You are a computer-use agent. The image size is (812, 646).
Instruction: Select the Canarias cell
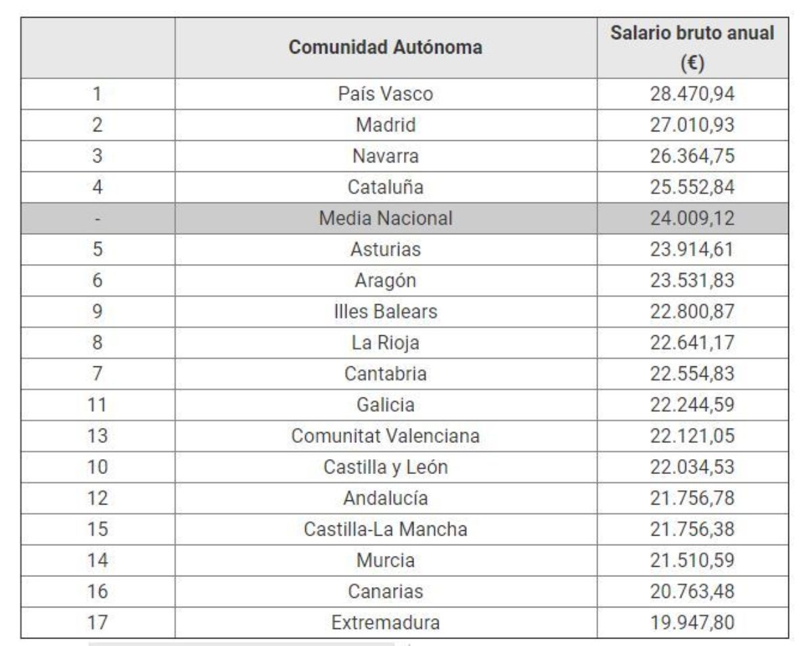click(385, 591)
